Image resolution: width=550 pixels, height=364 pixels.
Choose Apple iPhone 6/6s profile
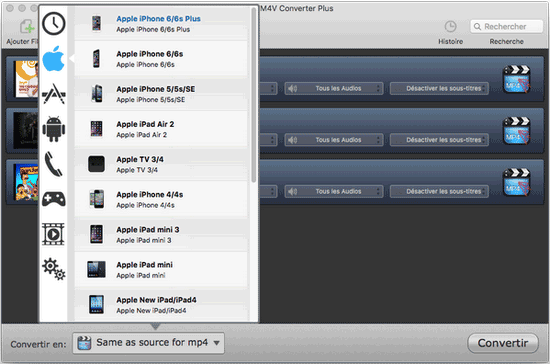[161, 59]
